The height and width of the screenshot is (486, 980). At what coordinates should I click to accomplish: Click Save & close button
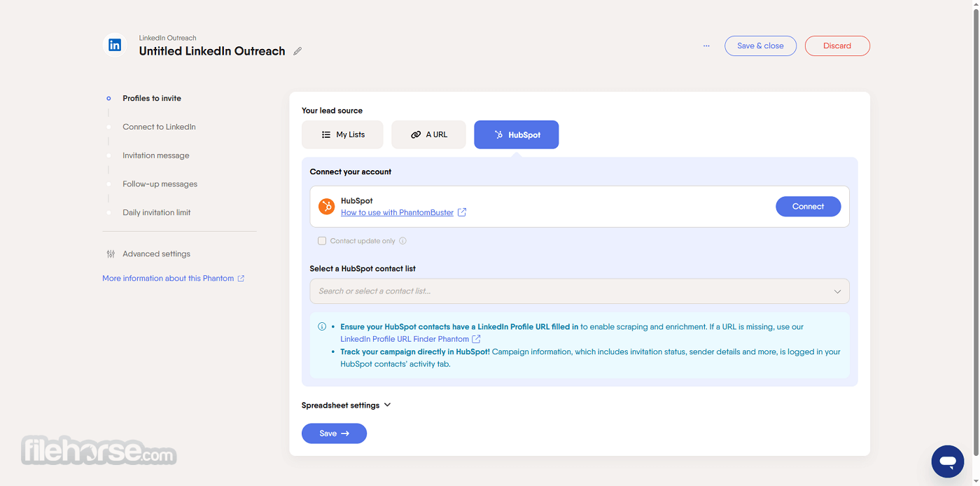(x=760, y=46)
